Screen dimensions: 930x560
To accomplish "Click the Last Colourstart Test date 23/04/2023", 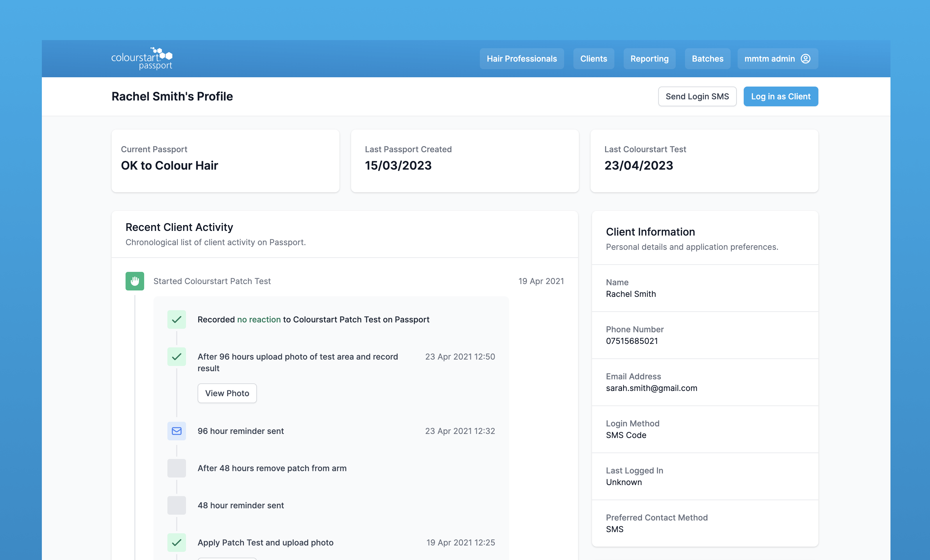I will 639,165.
